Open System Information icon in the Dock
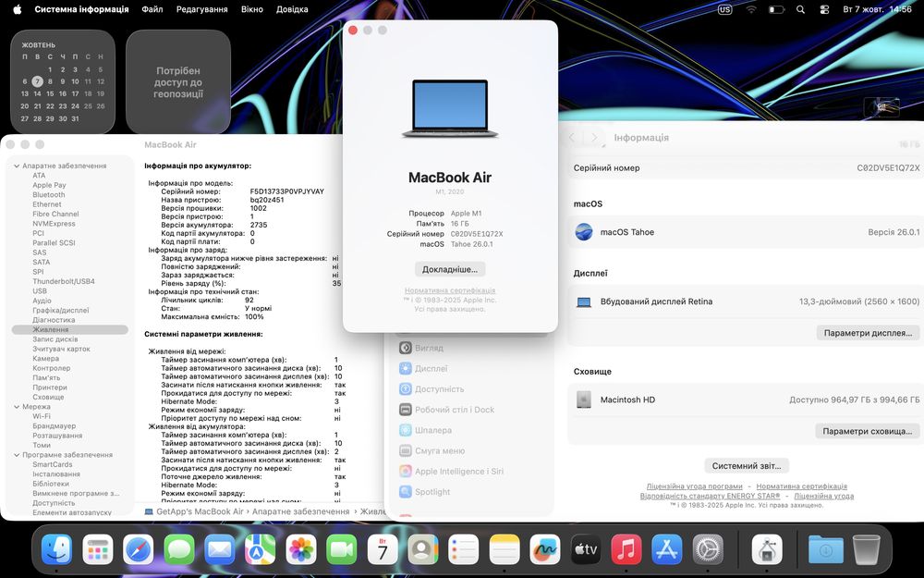The height and width of the screenshot is (578, 924). 767,550
